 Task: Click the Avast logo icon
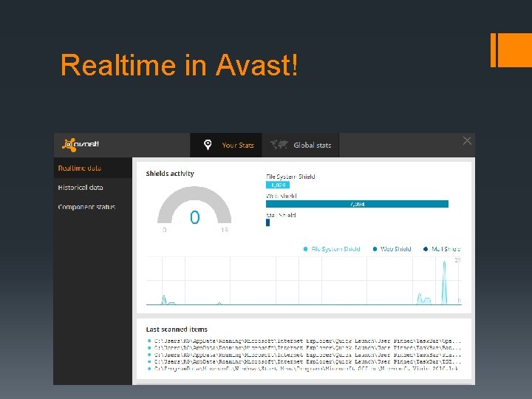click(x=81, y=145)
